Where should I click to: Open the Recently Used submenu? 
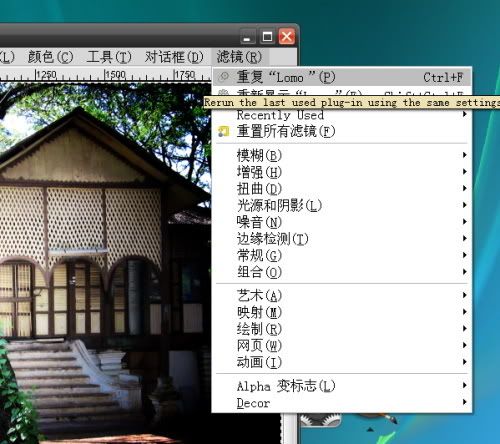pos(342,115)
